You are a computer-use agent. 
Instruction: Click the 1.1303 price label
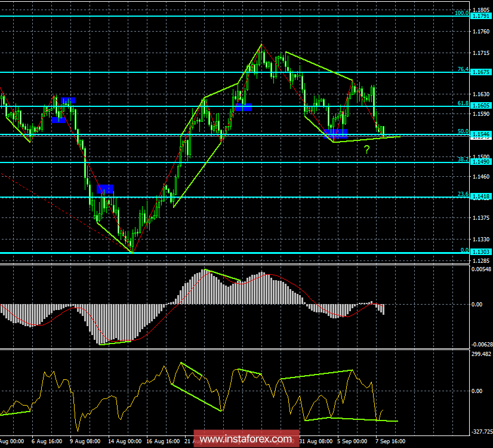pyautogui.click(x=480, y=252)
